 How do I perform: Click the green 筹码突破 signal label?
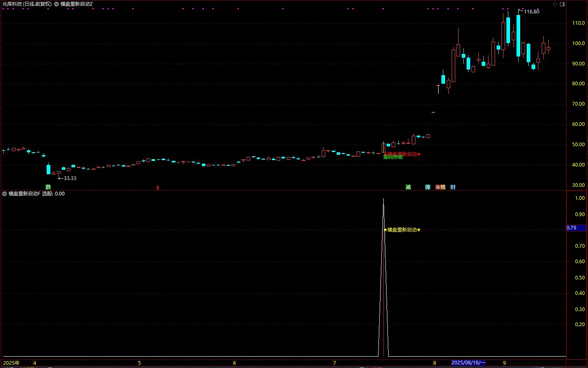393,157
